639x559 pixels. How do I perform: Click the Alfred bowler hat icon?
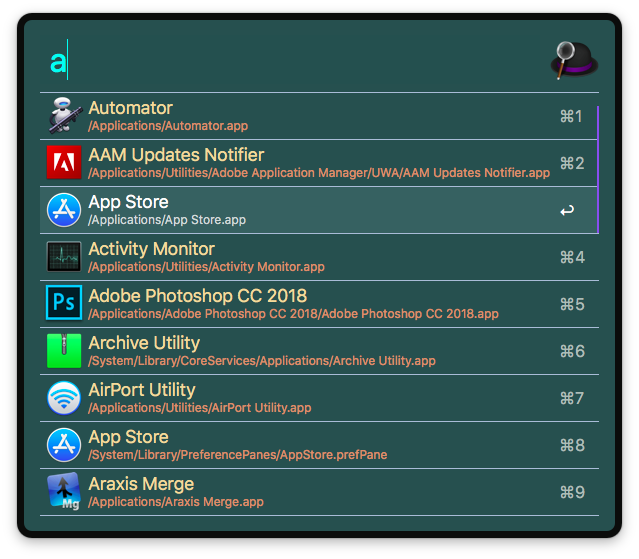coord(574,61)
